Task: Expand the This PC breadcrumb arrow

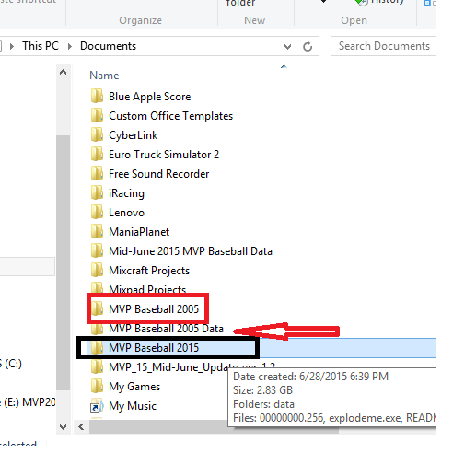Action: point(70,46)
